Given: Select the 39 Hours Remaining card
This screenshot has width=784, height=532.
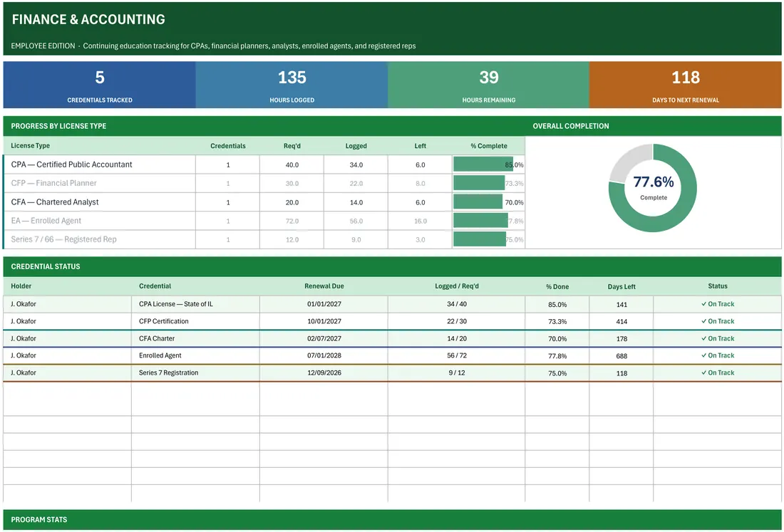Looking at the screenshot, I should pos(488,85).
